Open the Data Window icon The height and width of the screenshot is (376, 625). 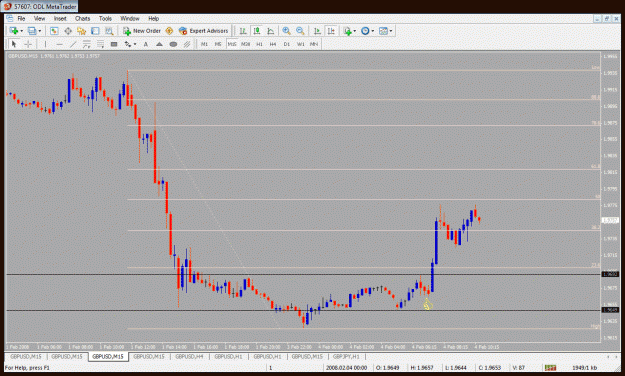pos(68,31)
